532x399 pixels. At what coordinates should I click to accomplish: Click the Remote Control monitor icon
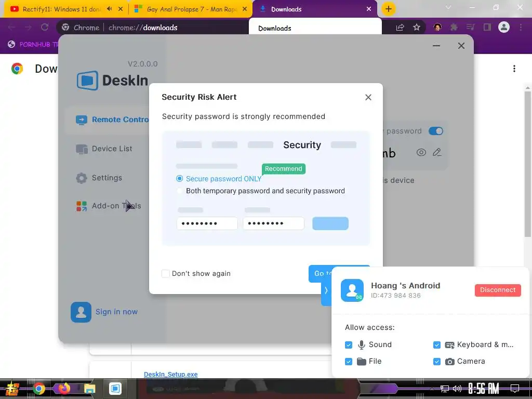(x=82, y=120)
